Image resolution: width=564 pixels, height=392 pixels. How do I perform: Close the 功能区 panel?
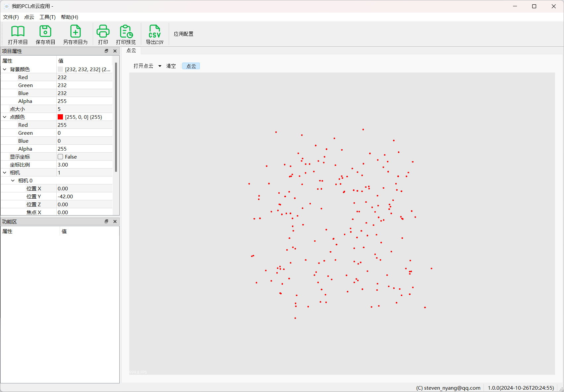pos(115,221)
